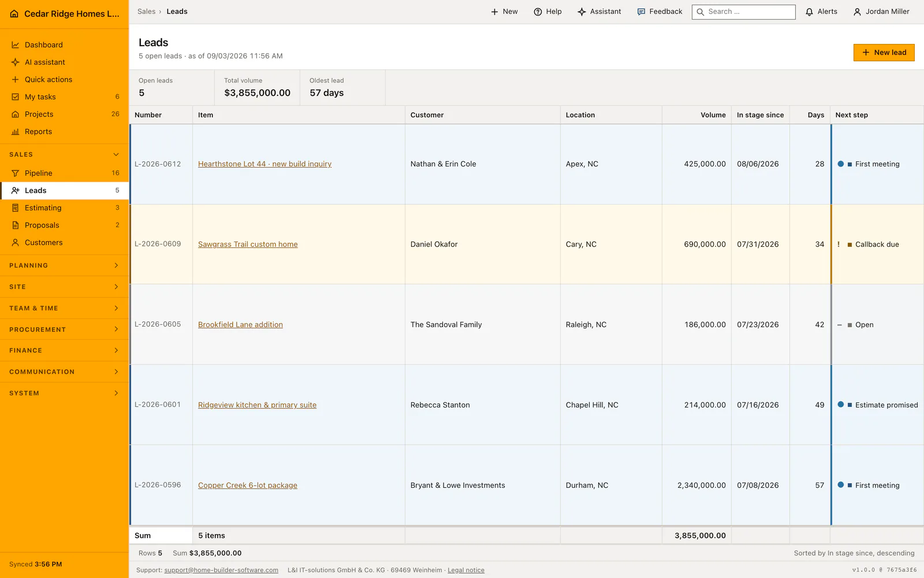The height and width of the screenshot is (578, 924).
Task: Select the Leads menu item
Action: (x=64, y=190)
